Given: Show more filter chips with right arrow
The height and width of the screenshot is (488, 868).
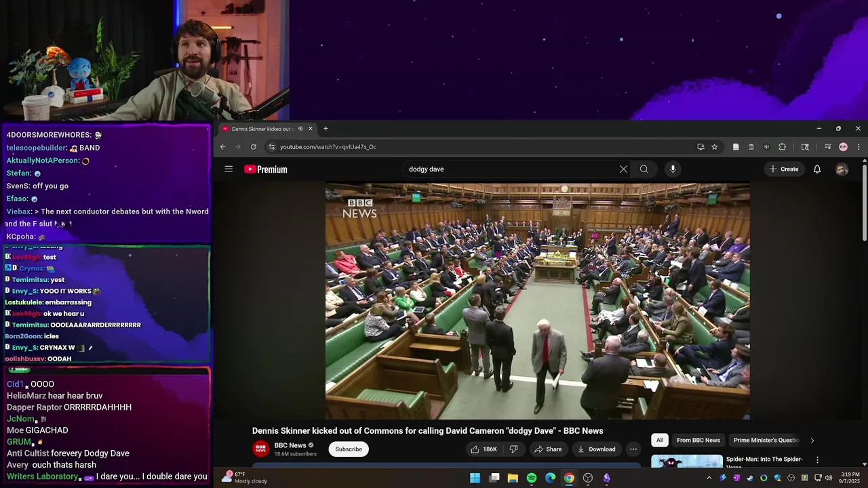Looking at the screenshot, I should (812, 441).
